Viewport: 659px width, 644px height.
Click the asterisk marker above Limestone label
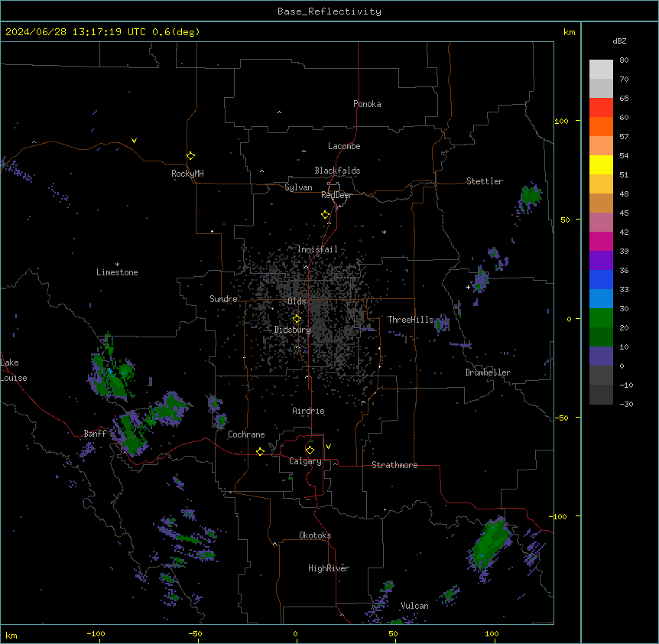[117, 265]
